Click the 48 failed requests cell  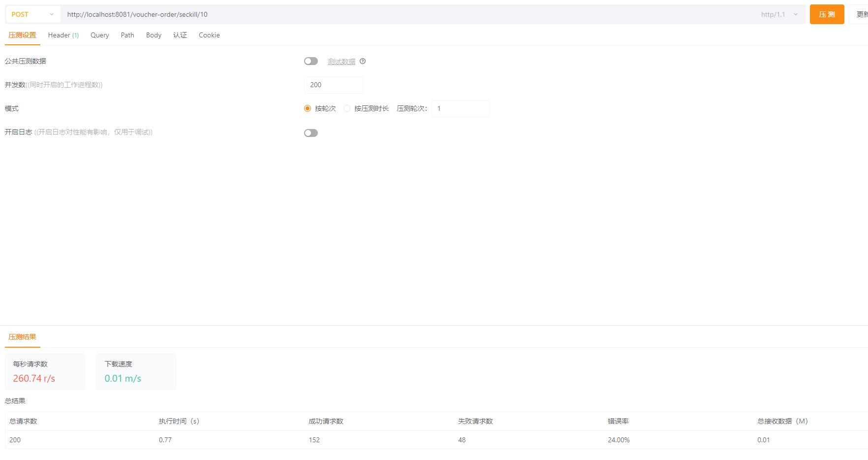462,440
